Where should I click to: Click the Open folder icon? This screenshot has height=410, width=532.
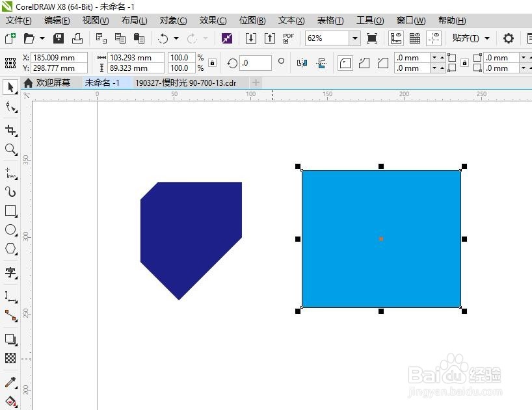click(29, 38)
